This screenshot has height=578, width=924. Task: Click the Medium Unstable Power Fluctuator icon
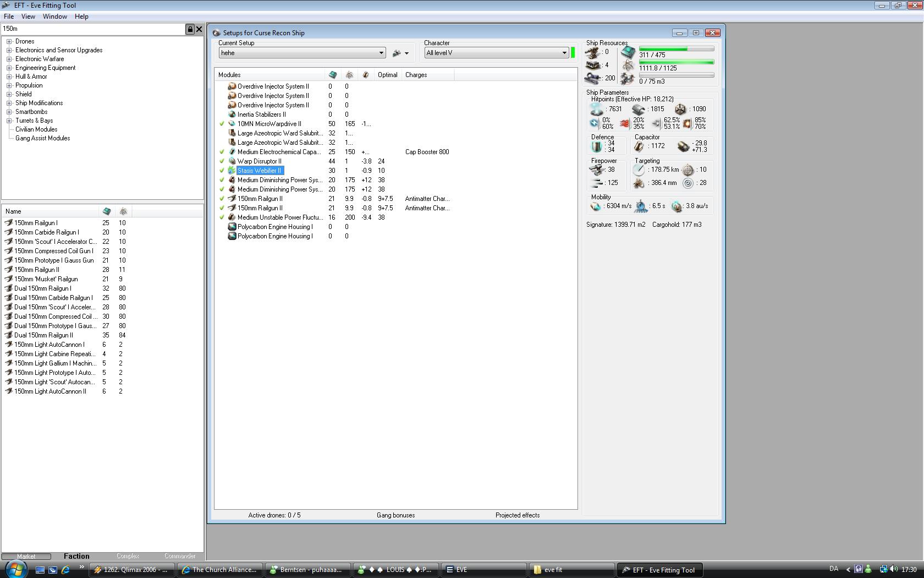click(x=232, y=217)
